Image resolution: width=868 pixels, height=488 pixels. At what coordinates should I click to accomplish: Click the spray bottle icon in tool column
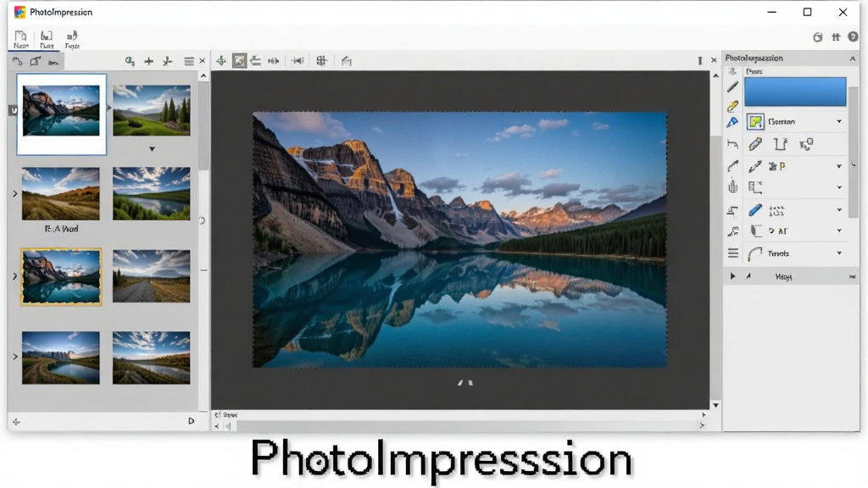coord(733,186)
